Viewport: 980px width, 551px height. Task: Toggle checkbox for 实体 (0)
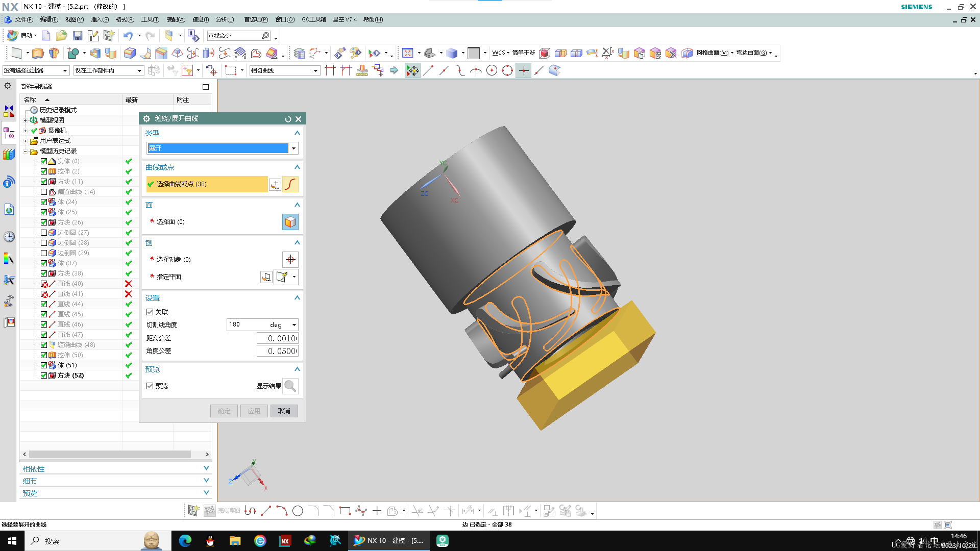pos(44,161)
